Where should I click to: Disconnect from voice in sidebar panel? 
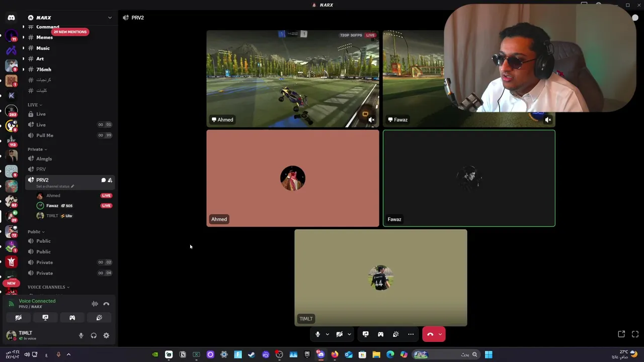(x=106, y=304)
